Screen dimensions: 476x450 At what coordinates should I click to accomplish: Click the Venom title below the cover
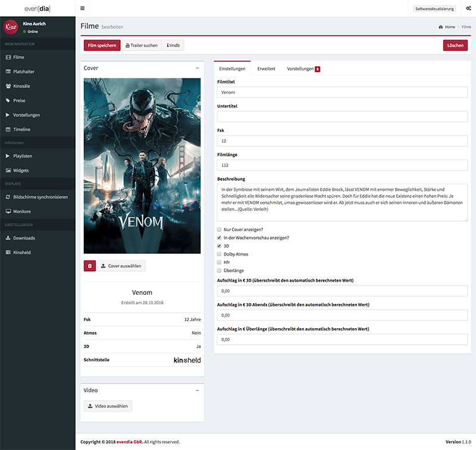pyautogui.click(x=142, y=292)
